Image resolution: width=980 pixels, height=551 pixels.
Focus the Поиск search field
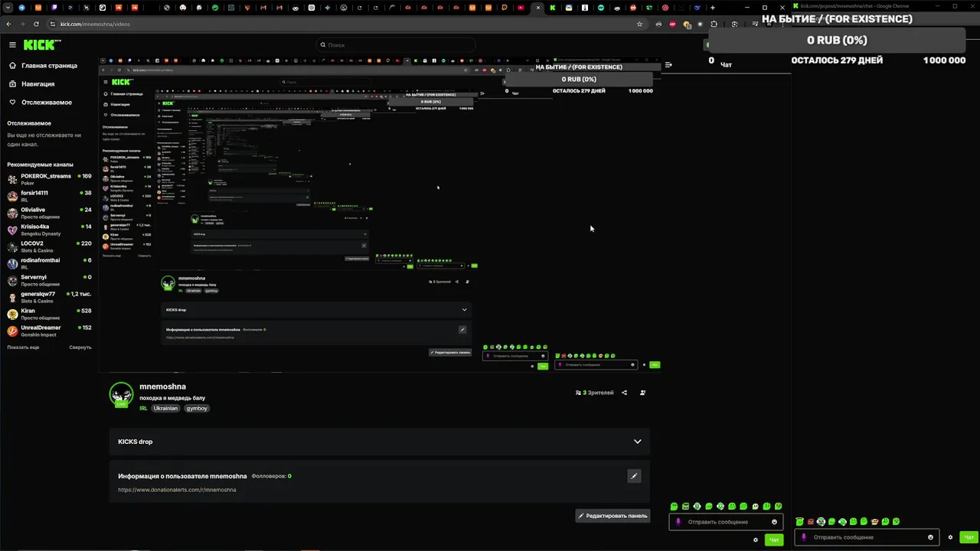pyautogui.click(x=395, y=45)
